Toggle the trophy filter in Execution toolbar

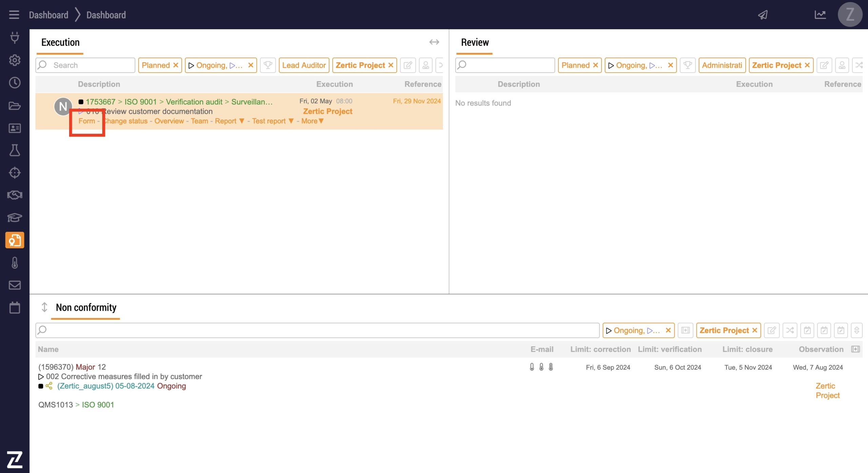(268, 65)
